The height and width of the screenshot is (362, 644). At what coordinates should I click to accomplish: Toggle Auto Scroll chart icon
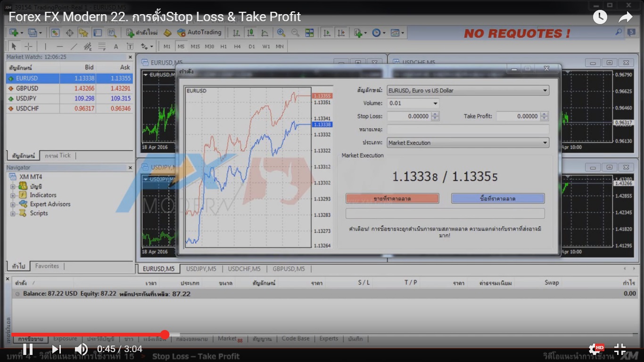coord(327,33)
